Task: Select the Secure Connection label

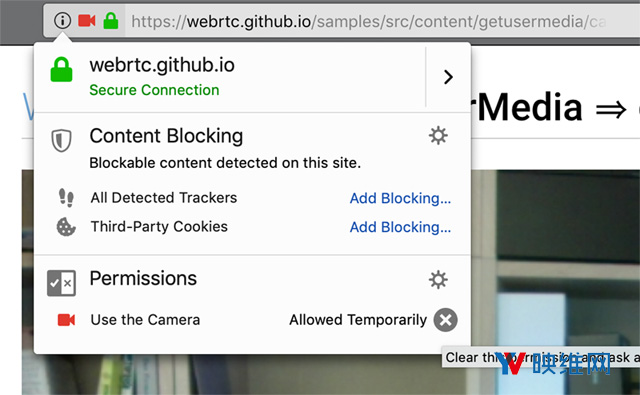Action: [x=154, y=90]
